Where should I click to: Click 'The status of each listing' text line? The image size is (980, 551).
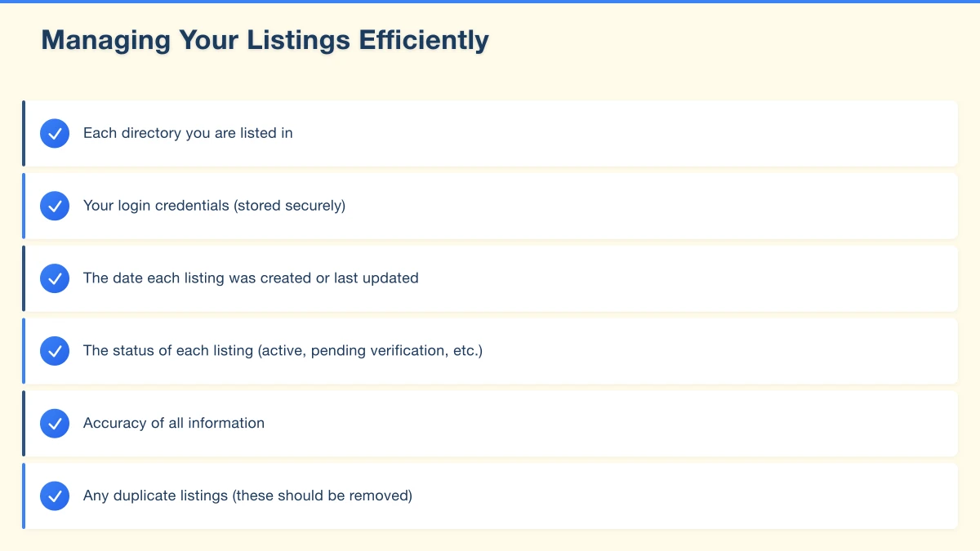point(283,351)
